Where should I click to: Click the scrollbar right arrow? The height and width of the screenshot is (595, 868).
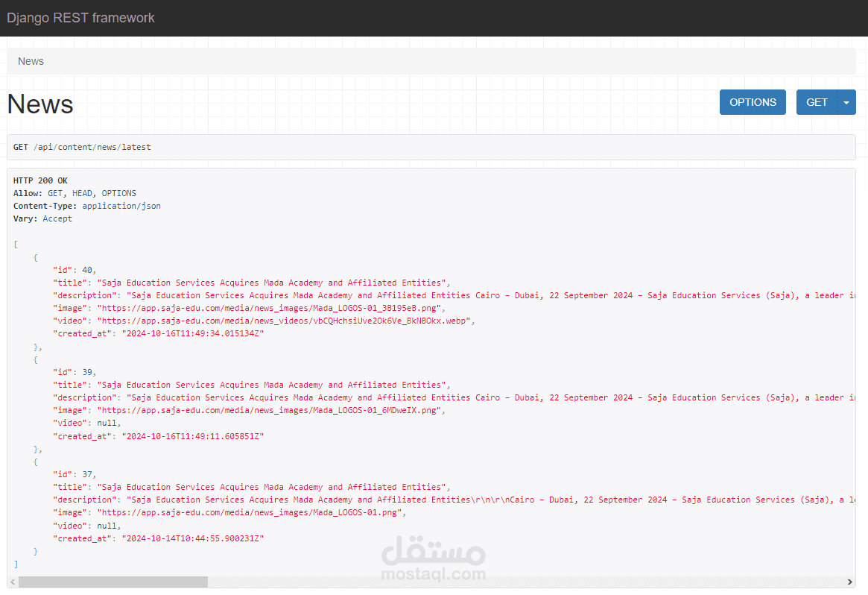(x=849, y=582)
